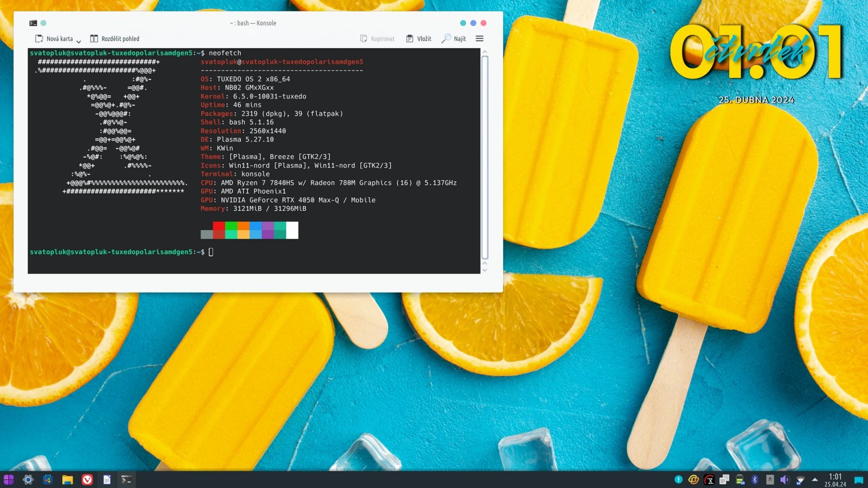The height and width of the screenshot is (488, 868).
Task: Click the Konsole terminal scrollbar handle
Action: [485, 157]
